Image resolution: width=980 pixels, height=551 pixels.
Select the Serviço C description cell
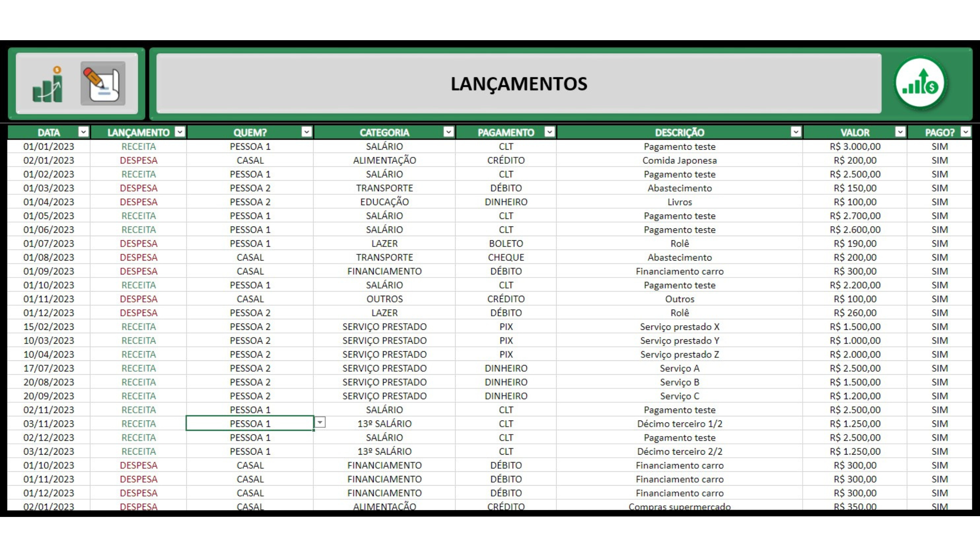coord(679,396)
